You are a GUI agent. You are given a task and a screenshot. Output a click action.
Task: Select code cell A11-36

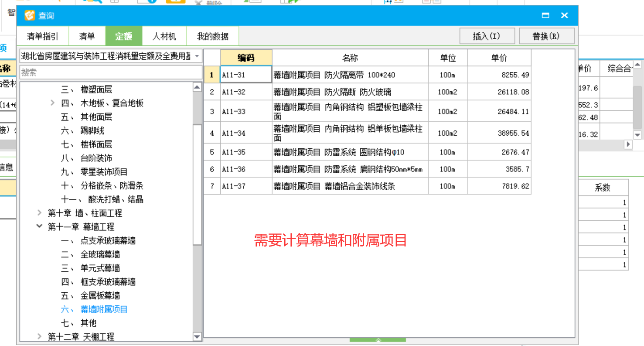click(x=246, y=169)
